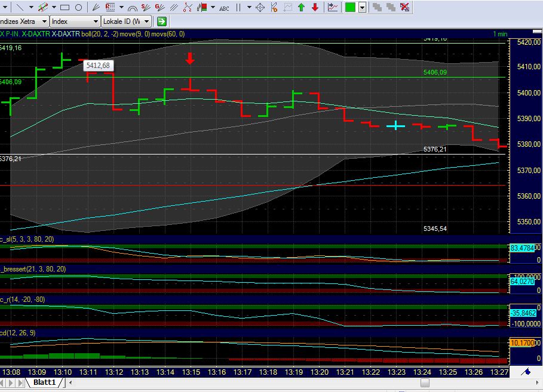Screen dimensions: 543x392
Task: Select the regression channel tool
Action: click(x=43, y=7)
